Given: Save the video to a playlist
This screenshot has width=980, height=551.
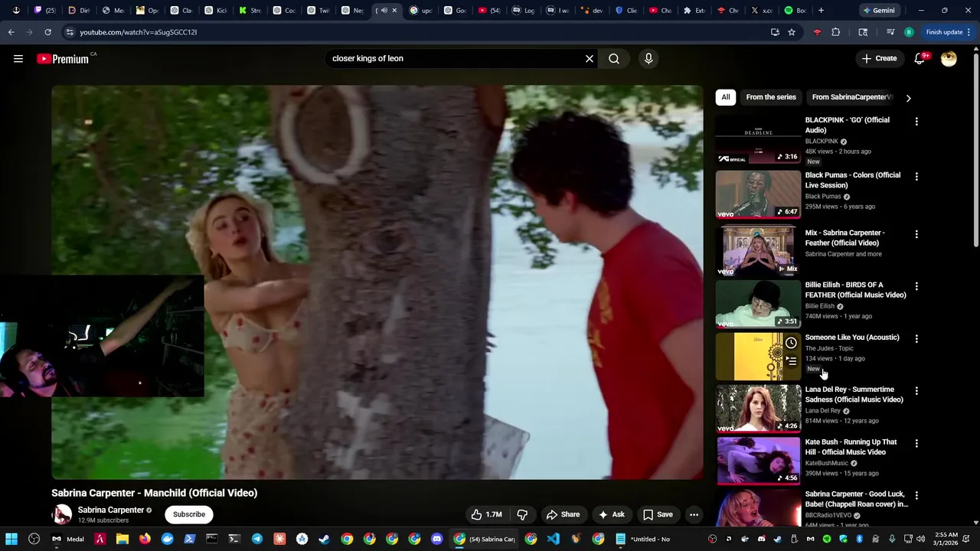Looking at the screenshot, I should pos(658,514).
